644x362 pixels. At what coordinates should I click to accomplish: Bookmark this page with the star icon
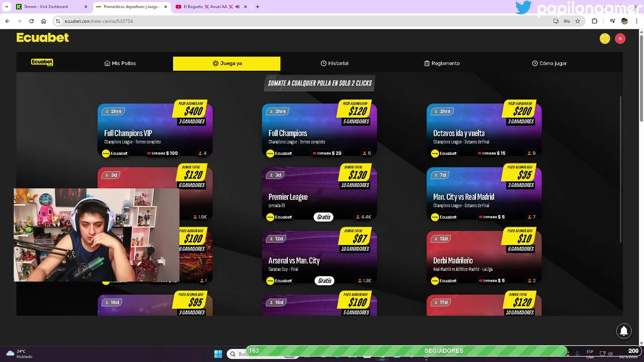tap(578, 21)
